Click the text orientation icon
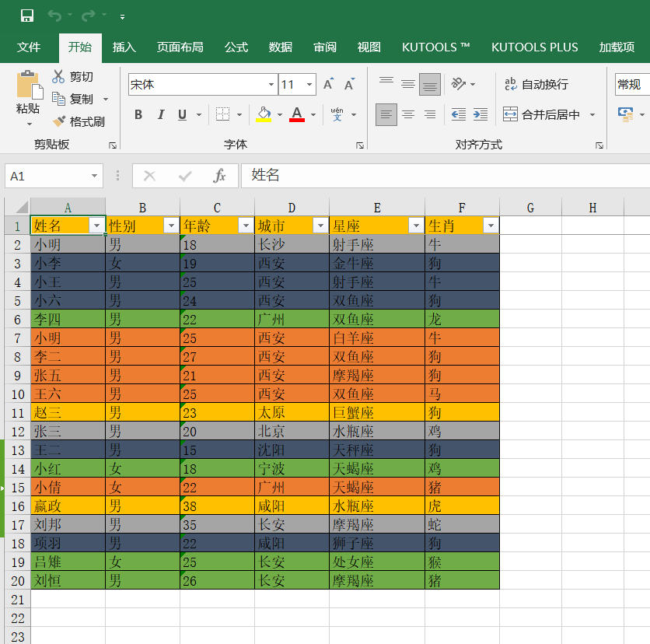 point(459,84)
